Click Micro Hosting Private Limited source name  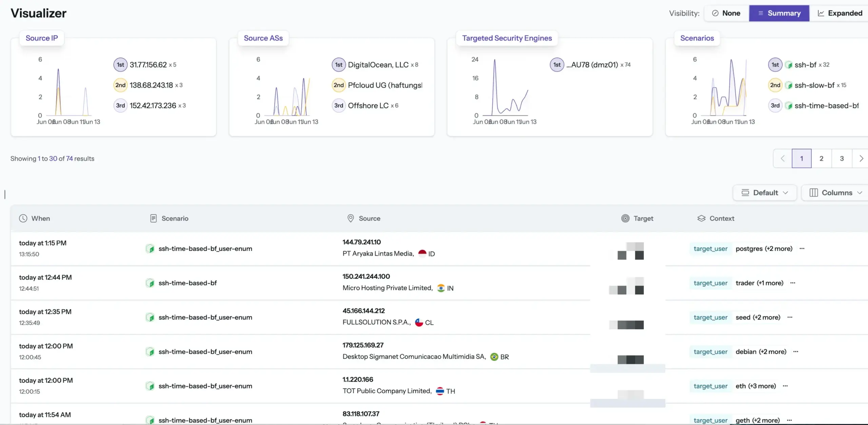point(388,288)
